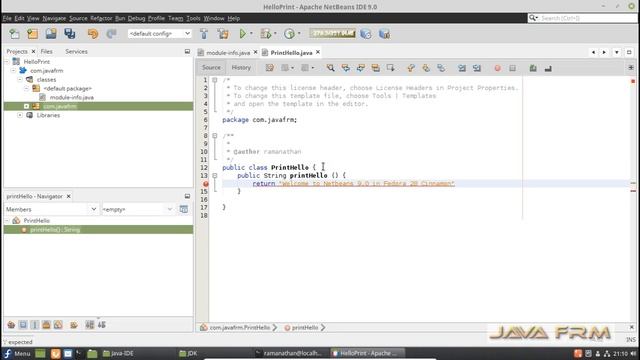Image resolution: width=640 pixels, height=360 pixels.
Task: Click the Save All toolbar icon
Action: [x=70, y=34]
